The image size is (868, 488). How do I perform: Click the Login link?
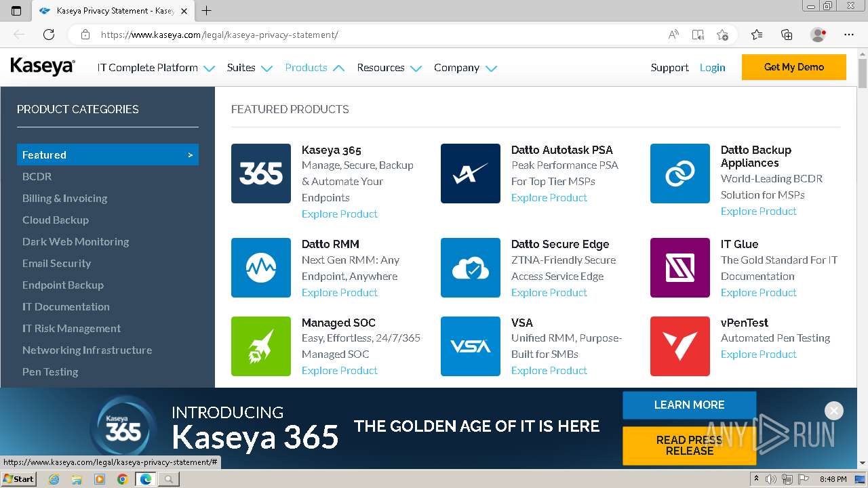click(712, 68)
